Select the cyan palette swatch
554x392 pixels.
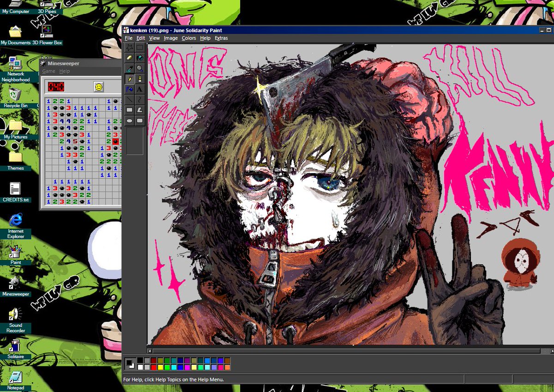(174, 367)
